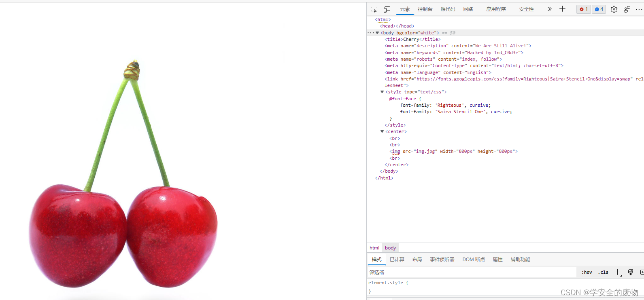Click the html breadcrumb
The image size is (644, 300).
tap(374, 248)
